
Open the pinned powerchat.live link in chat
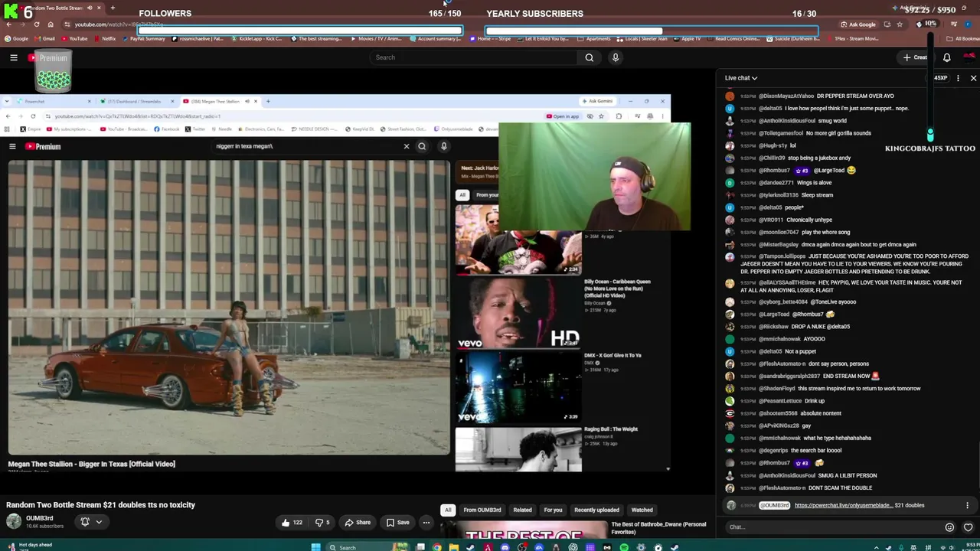coord(844,505)
